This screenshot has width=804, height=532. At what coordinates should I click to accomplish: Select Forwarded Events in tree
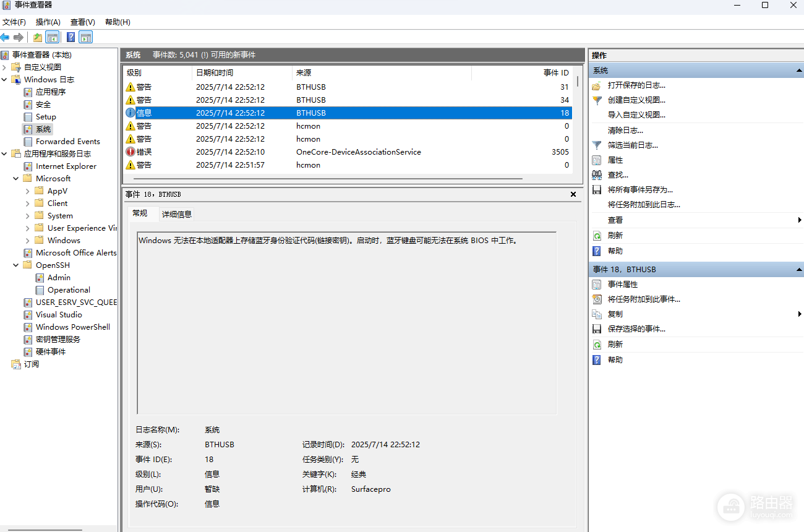68,142
